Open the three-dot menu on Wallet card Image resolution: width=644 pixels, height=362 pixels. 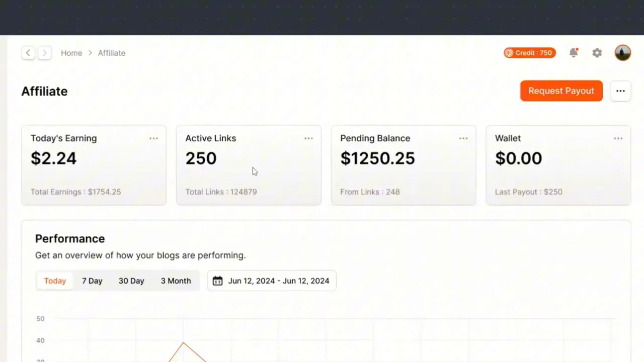click(618, 138)
